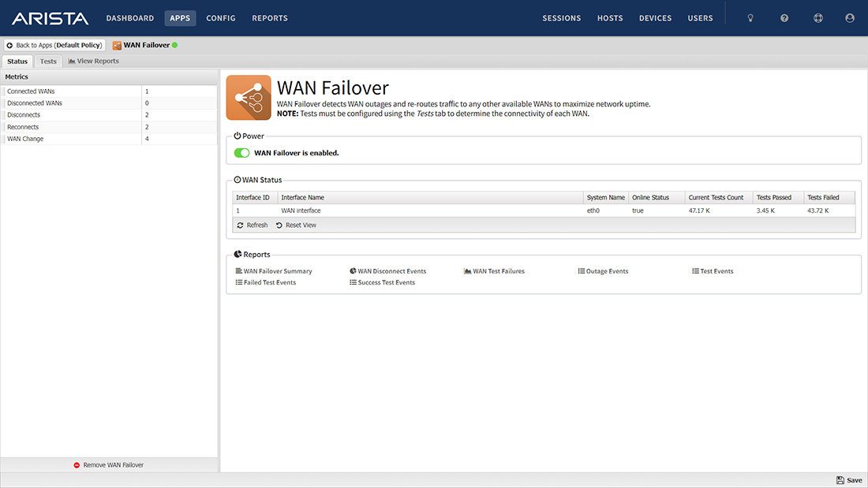Open Failed Test Events report link

266,282
